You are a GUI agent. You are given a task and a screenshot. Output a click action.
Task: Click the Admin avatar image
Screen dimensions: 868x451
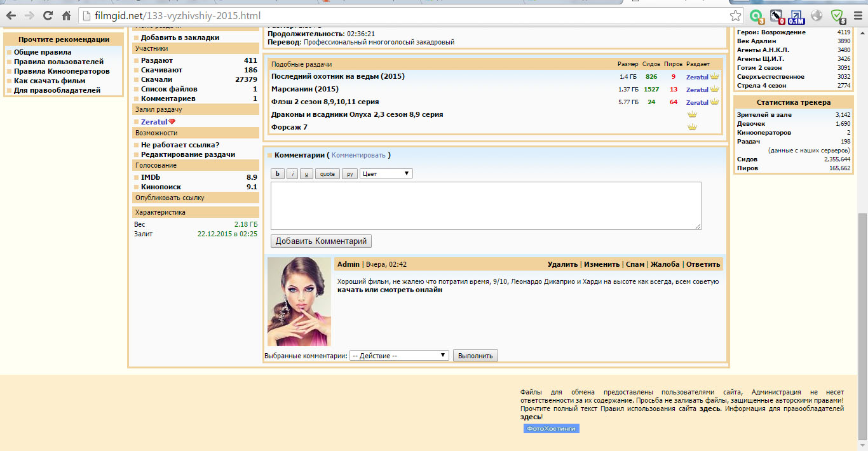[x=299, y=302]
